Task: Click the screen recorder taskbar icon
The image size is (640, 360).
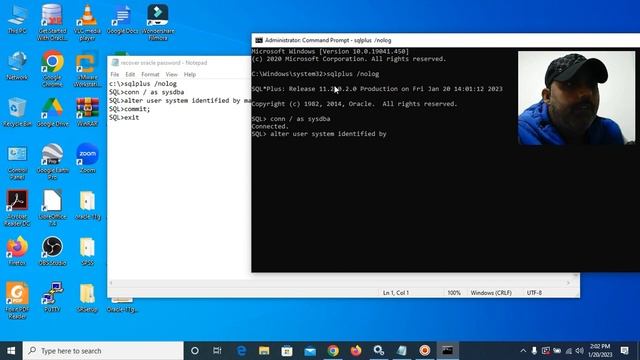Action: pyautogui.click(x=424, y=351)
